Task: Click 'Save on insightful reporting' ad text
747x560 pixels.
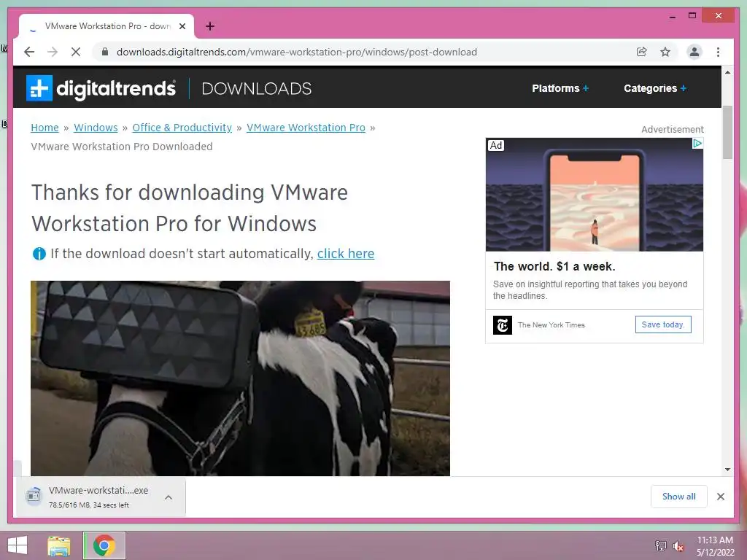Action: [x=589, y=289]
